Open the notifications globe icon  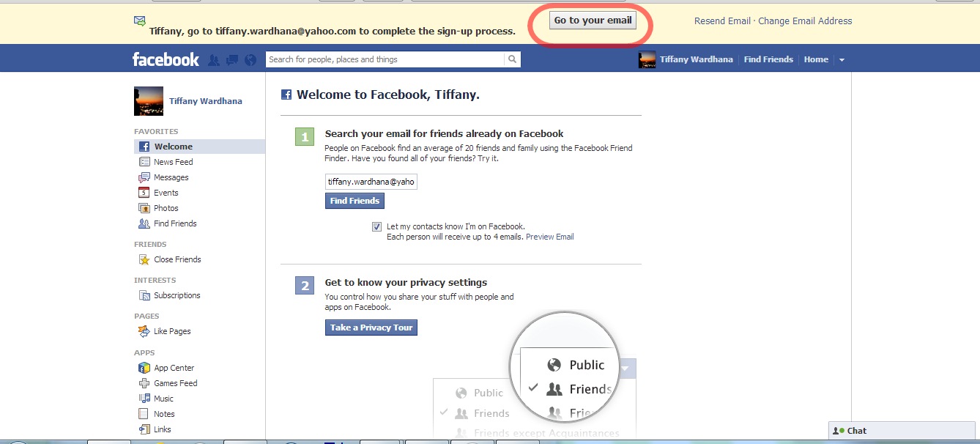[250, 59]
